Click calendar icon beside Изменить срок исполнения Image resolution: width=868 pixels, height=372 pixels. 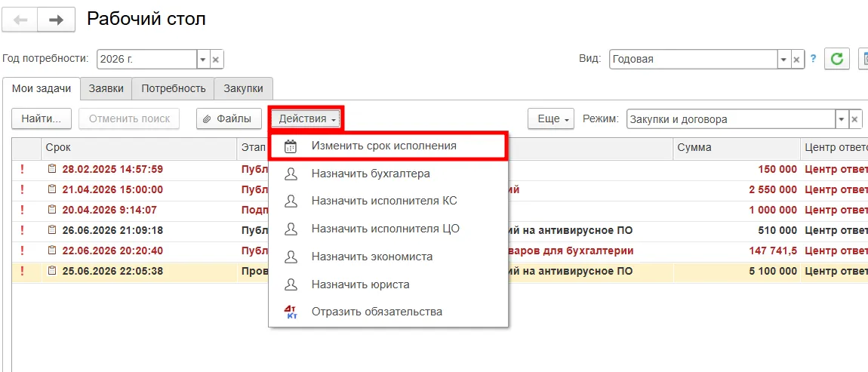point(290,146)
